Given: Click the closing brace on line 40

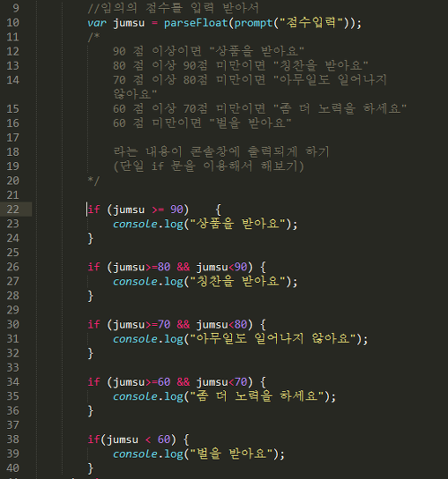Looking at the screenshot, I should tap(90, 468).
